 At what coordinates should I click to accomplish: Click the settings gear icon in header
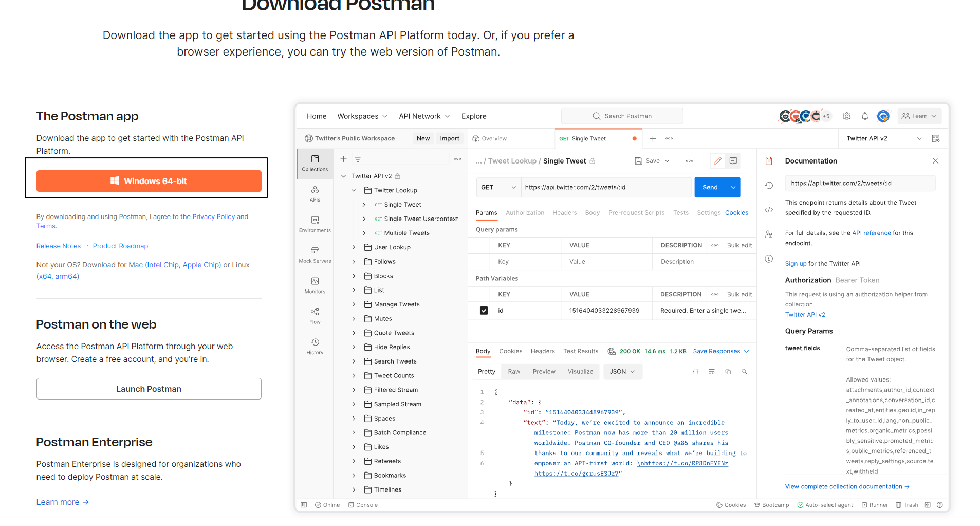846,116
